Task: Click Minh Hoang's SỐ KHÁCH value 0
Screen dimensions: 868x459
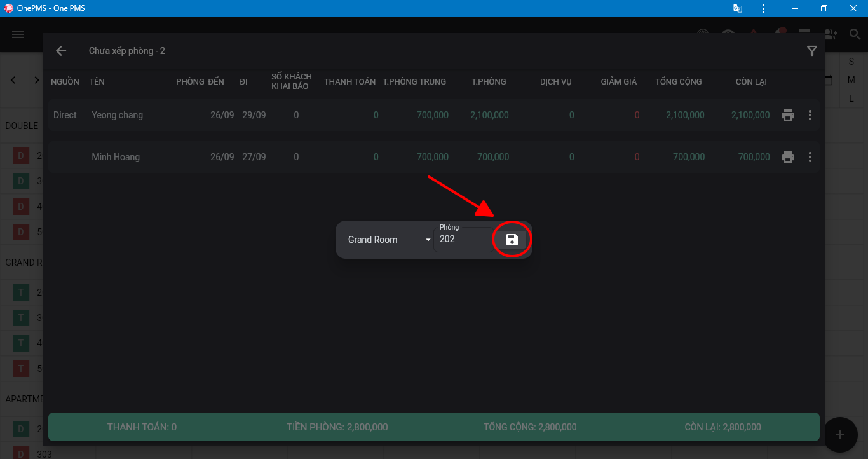Action: click(x=296, y=157)
